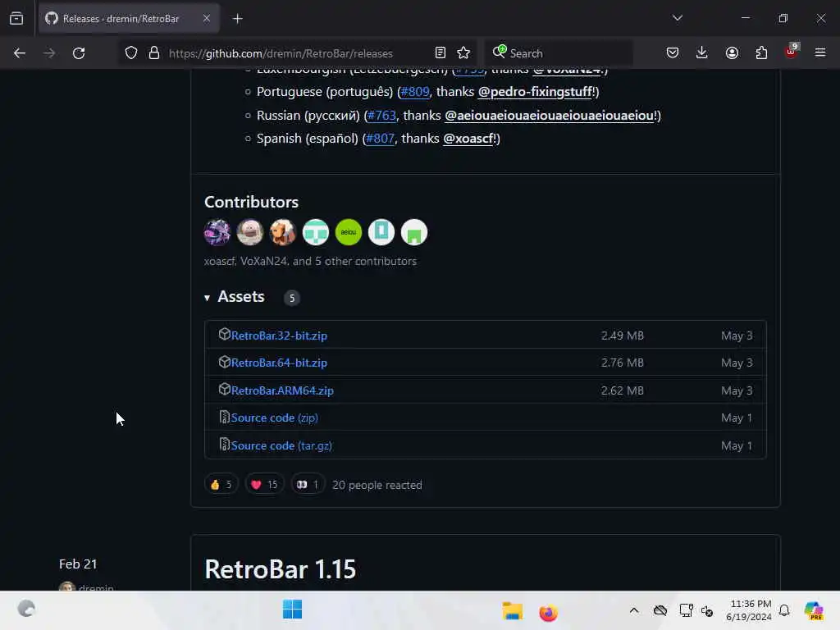Close the Releases dremin/RetroBar tab
The height and width of the screenshot is (630, 840).
[207, 19]
